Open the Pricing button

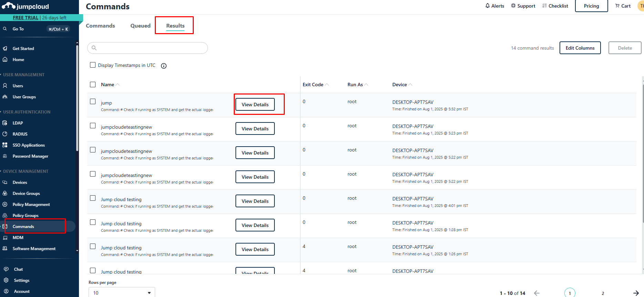pos(591,6)
